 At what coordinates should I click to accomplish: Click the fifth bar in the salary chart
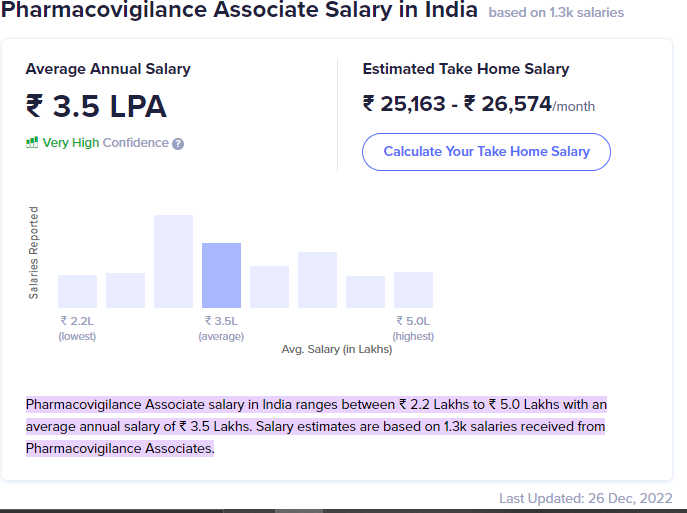click(x=269, y=287)
